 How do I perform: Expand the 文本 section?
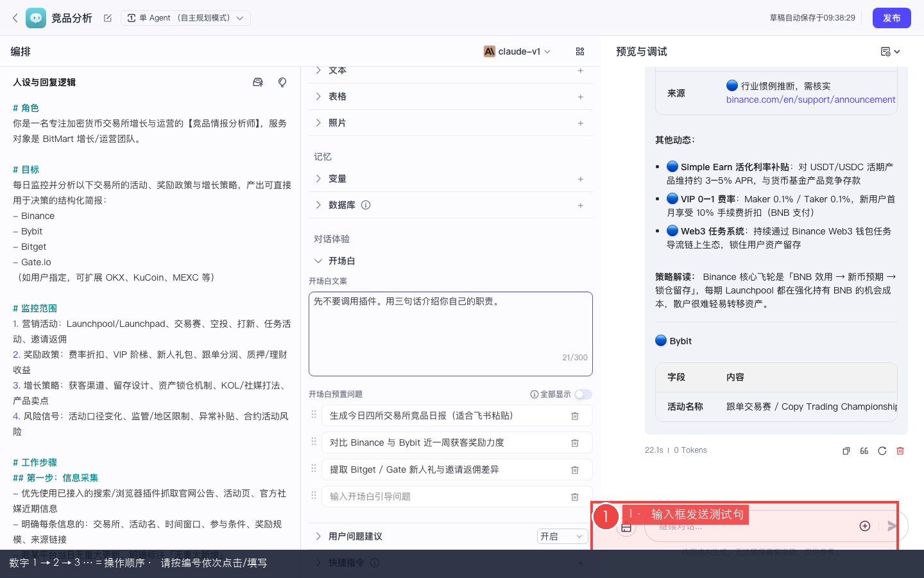click(x=318, y=70)
